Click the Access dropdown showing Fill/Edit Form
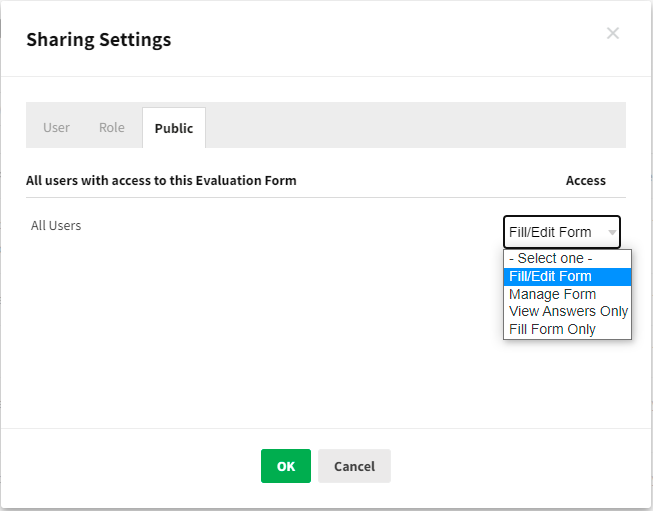The width and height of the screenshot is (653, 511). 552,232
